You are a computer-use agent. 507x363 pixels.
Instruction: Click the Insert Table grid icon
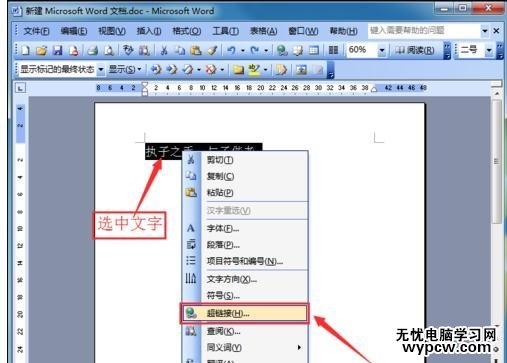(x=314, y=50)
